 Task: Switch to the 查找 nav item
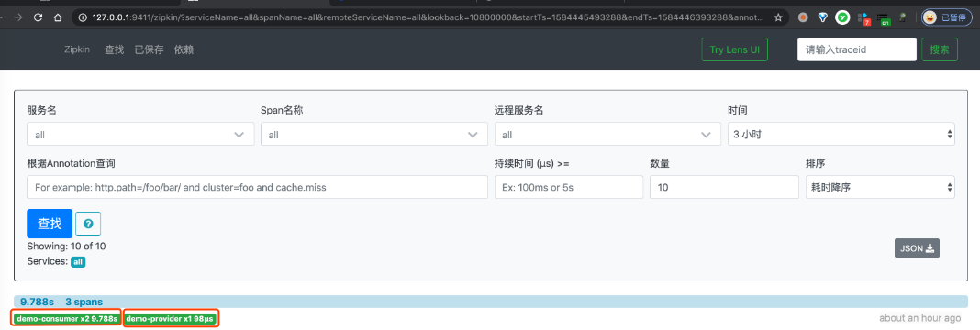[x=115, y=49]
